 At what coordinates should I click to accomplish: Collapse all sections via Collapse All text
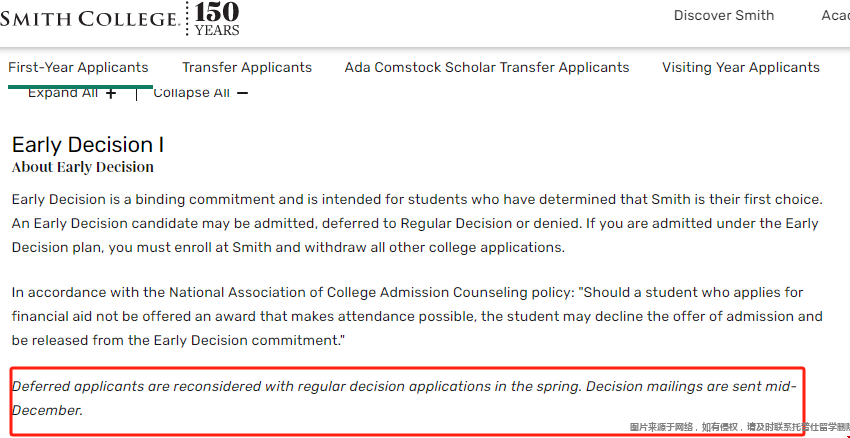(x=191, y=93)
